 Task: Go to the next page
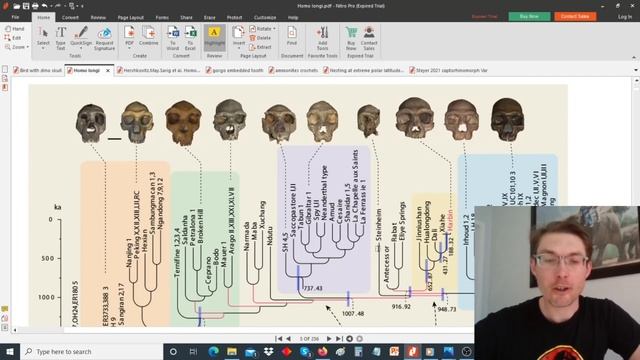[329, 339]
